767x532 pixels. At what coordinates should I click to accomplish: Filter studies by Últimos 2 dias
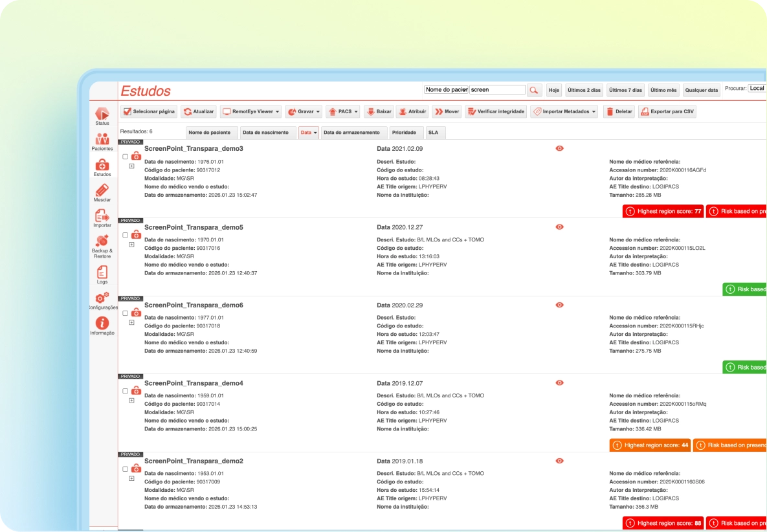(x=584, y=90)
